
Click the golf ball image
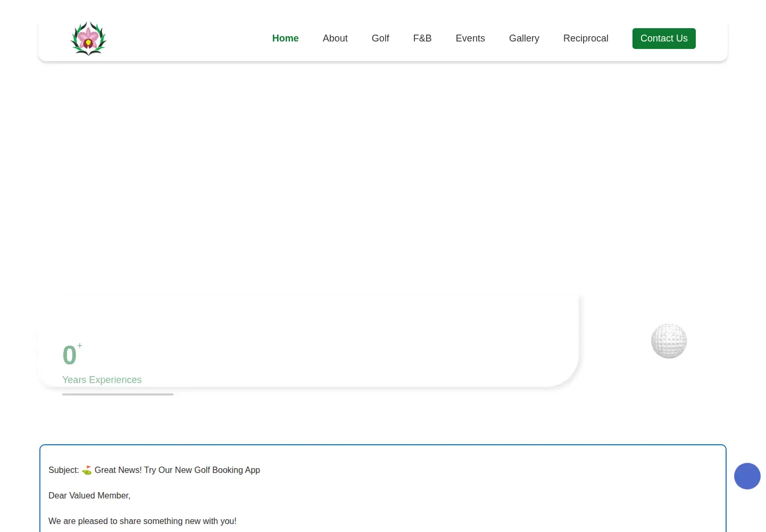[669, 341]
